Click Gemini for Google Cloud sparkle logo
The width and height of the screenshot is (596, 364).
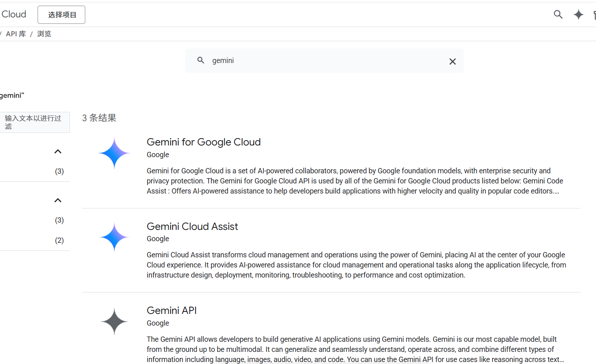[114, 153]
